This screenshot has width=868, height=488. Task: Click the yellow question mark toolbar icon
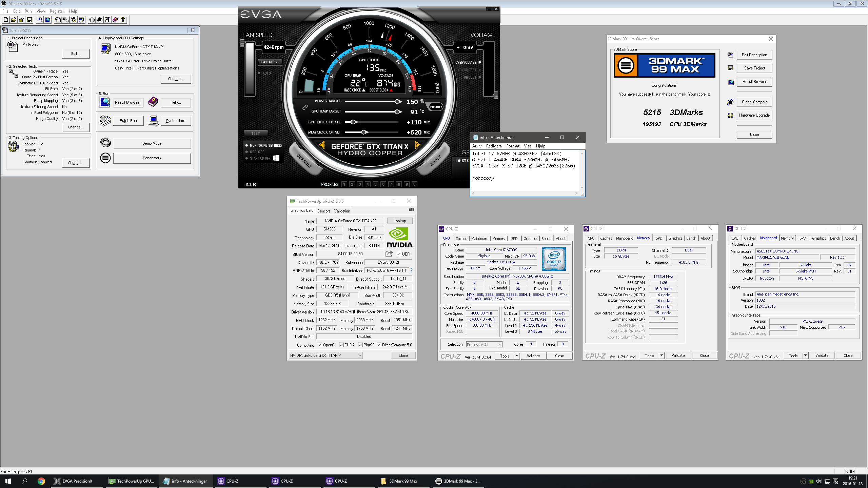pyautogui.click(x=123, y=20)
